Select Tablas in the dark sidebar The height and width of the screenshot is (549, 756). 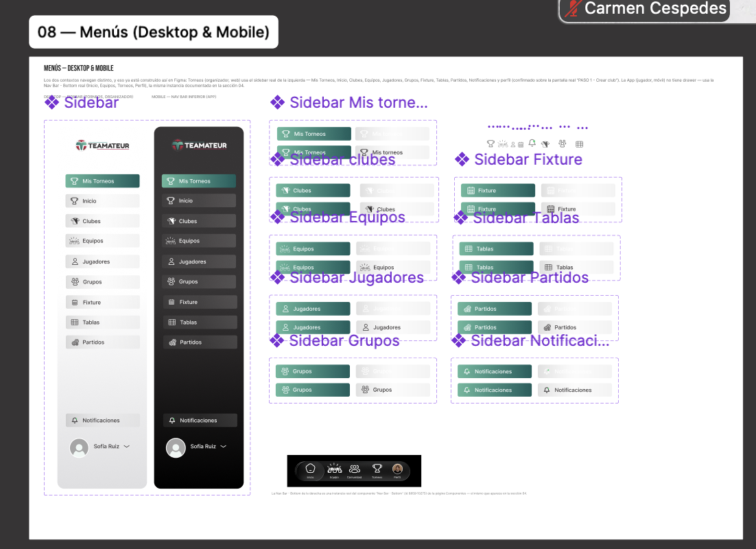pyautogui.click(x=200, y=323)
